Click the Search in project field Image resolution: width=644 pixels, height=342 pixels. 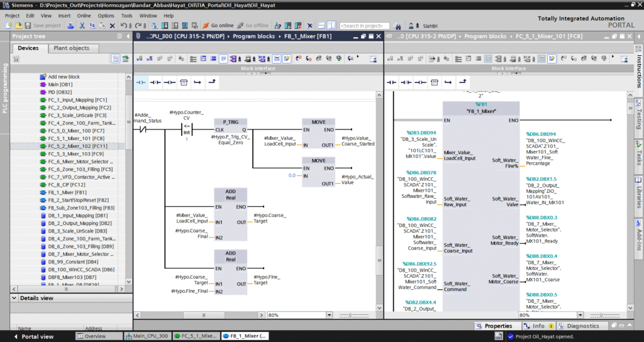tap(364, 25)
